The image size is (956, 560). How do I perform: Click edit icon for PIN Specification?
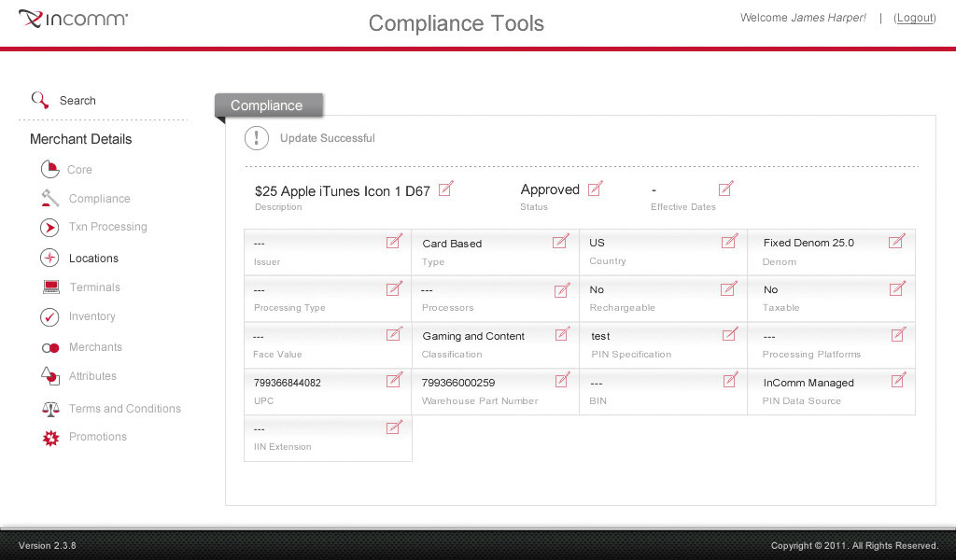pyautogui.click(x=730, y=334)
